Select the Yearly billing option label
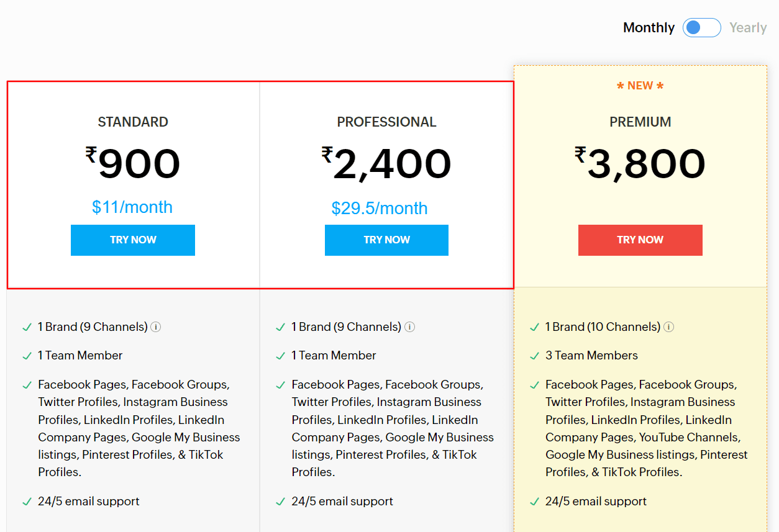 pos(748,28)
